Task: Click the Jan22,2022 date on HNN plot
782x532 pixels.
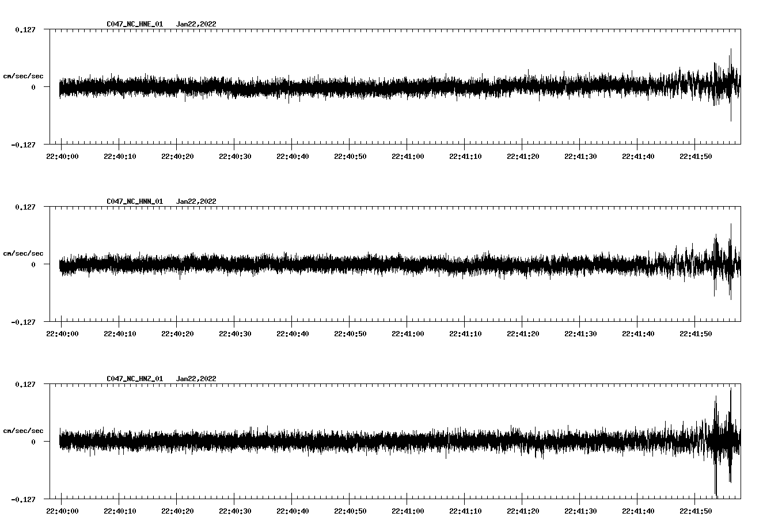Action: (196, 202)
